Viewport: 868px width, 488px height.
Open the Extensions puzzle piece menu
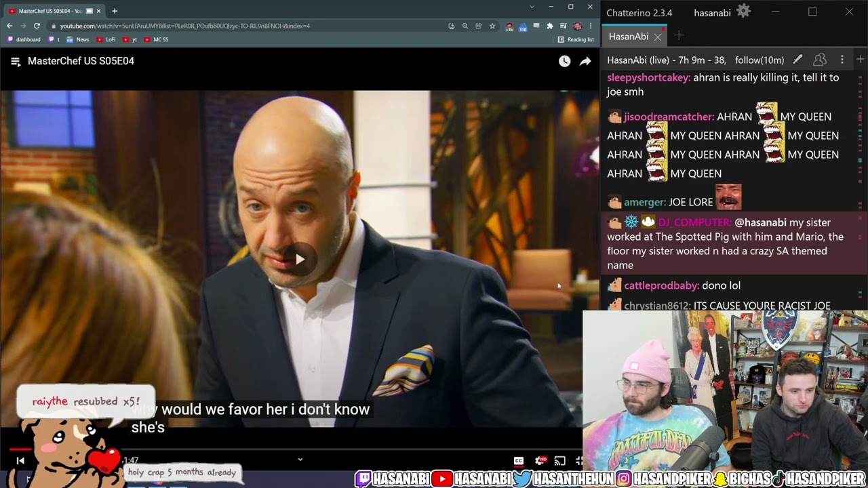click(550, 26)
